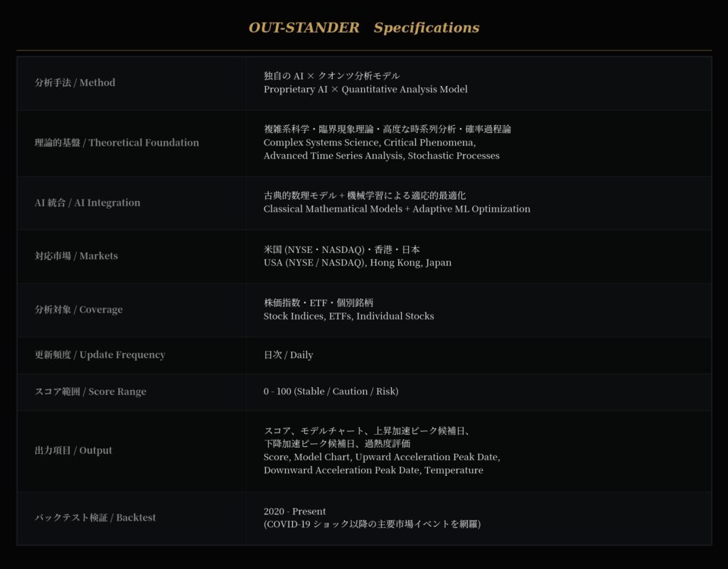Select Classical Mathematical Models + Adaptive ML Optimization text
This screenshot has height=569, width=728.
pos(397,209)
